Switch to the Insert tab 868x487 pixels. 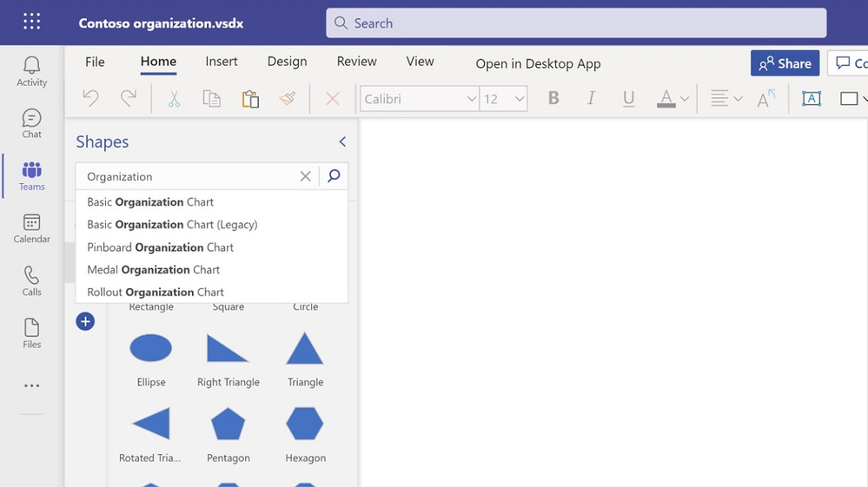pos(222,62)
